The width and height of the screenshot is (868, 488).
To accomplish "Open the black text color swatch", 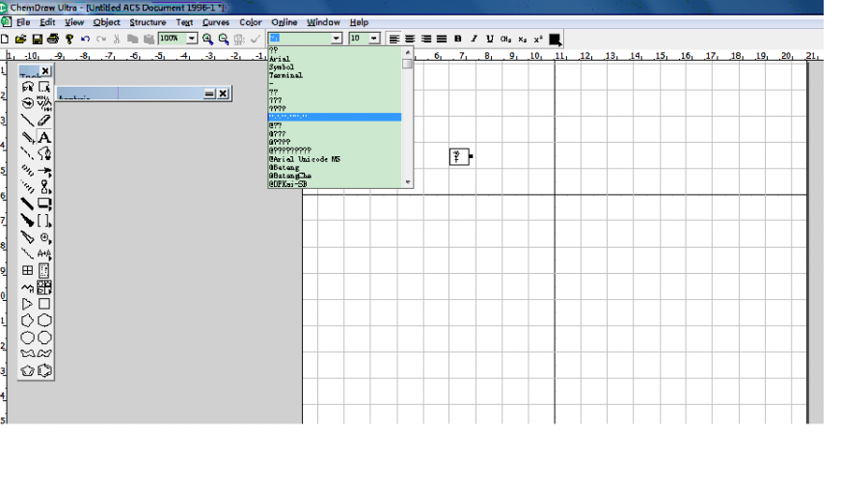I will tap(555, 39).
